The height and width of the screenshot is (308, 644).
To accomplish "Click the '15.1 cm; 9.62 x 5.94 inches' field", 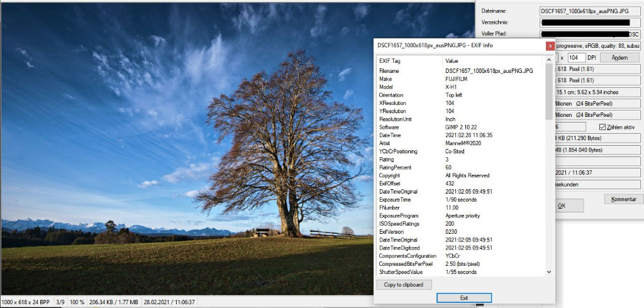I will tap(597, 92).
